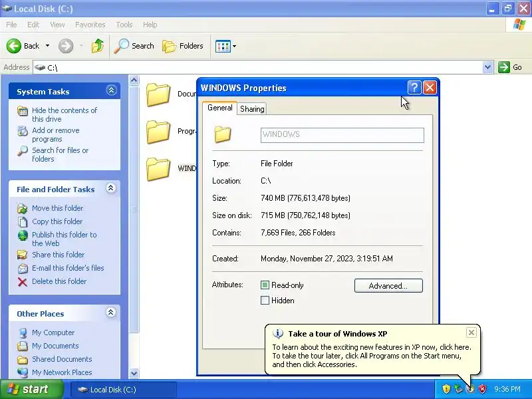Collapse the File and Folder Tasks panel

[x=111, y=188]
